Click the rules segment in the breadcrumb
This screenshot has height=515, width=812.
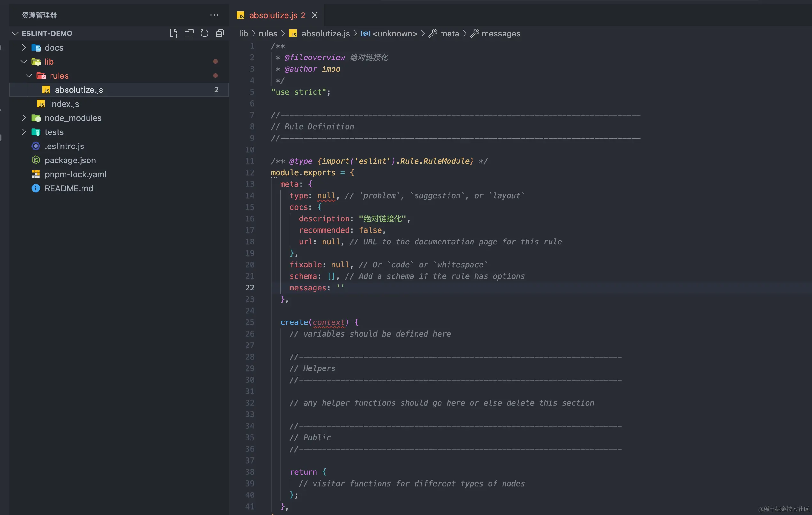[268, 33]
